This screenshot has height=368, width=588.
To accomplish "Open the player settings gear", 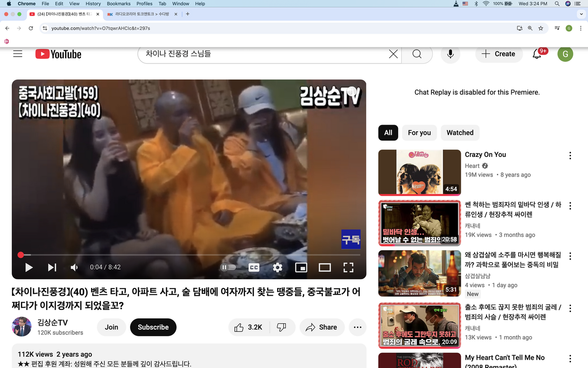I will 277,267.
